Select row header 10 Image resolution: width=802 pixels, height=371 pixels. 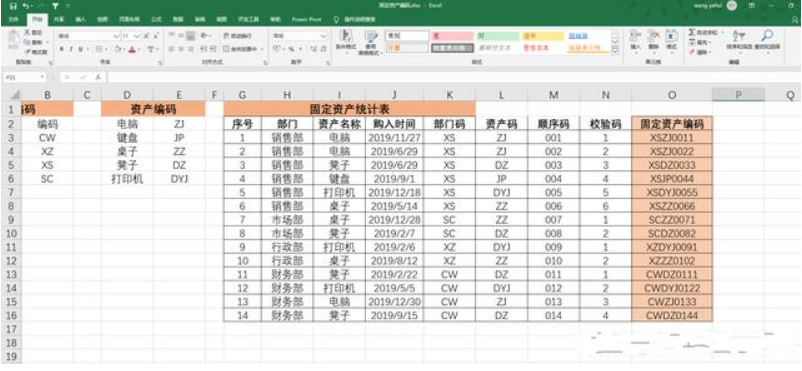coord(11,233)
